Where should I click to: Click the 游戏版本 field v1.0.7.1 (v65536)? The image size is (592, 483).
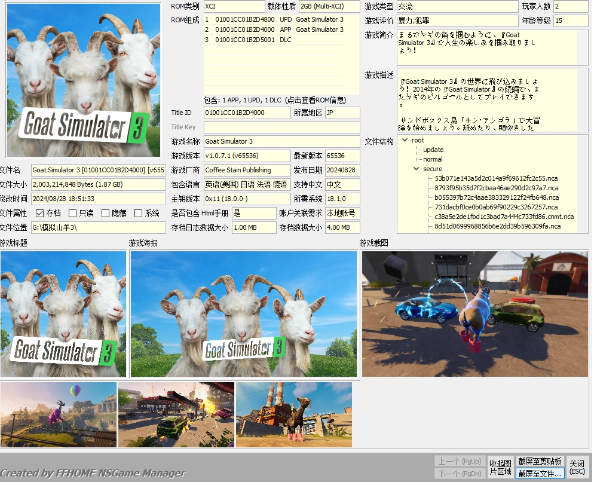[247, 156]
